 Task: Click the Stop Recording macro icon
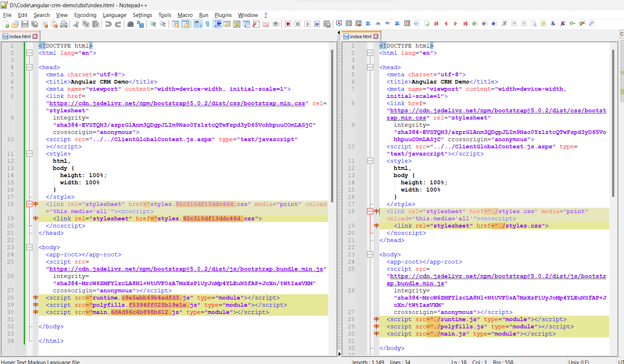[x=298, y=24]
